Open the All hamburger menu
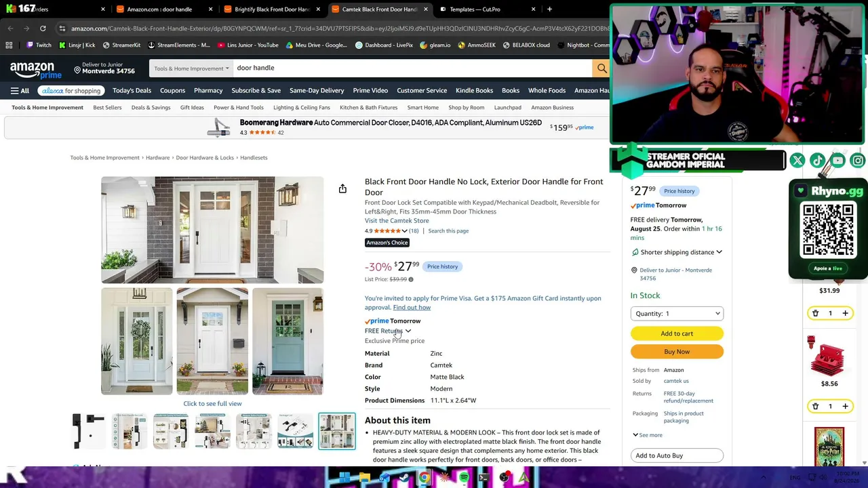868x488 pixels. pyautogui.click(x=20, y=91)
